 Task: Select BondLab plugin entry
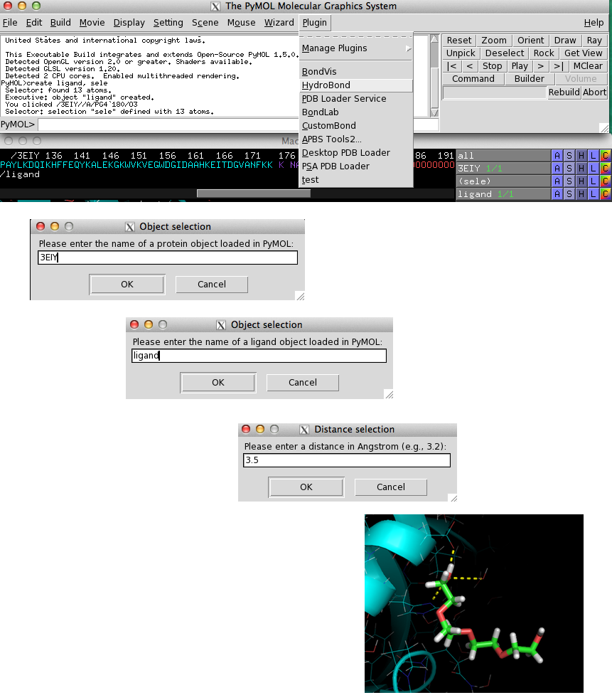(355, 112)
